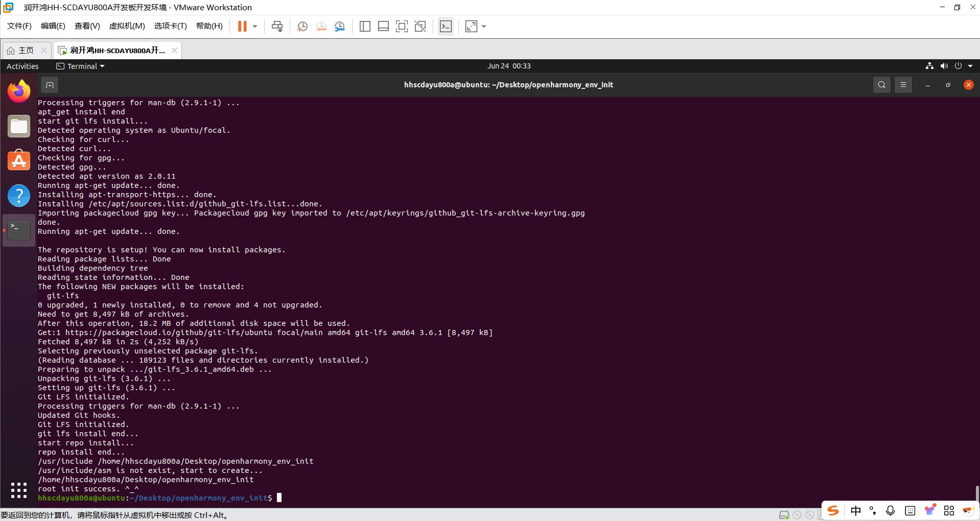Open the 编辑(E) menu
This screenshot has height=521, width=980.
click(53, 26)
